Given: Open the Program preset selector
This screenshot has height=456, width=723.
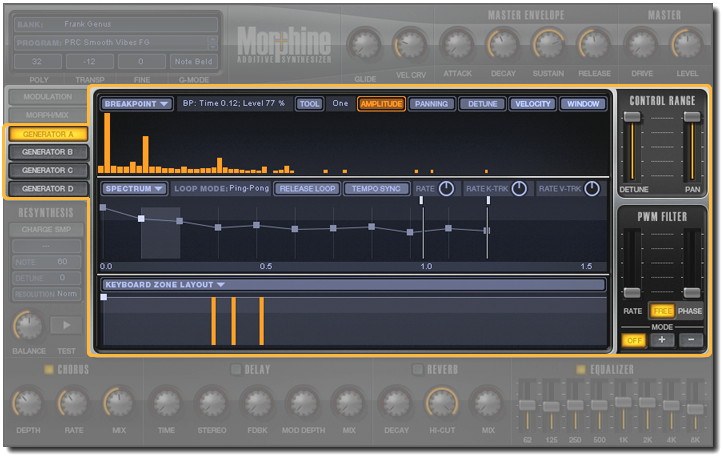Looking at the screenshot, I should [x=116, y=42].
